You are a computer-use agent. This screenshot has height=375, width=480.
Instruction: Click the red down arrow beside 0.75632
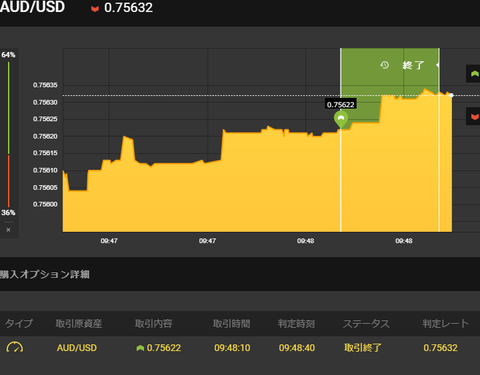[x=95, y=9]
